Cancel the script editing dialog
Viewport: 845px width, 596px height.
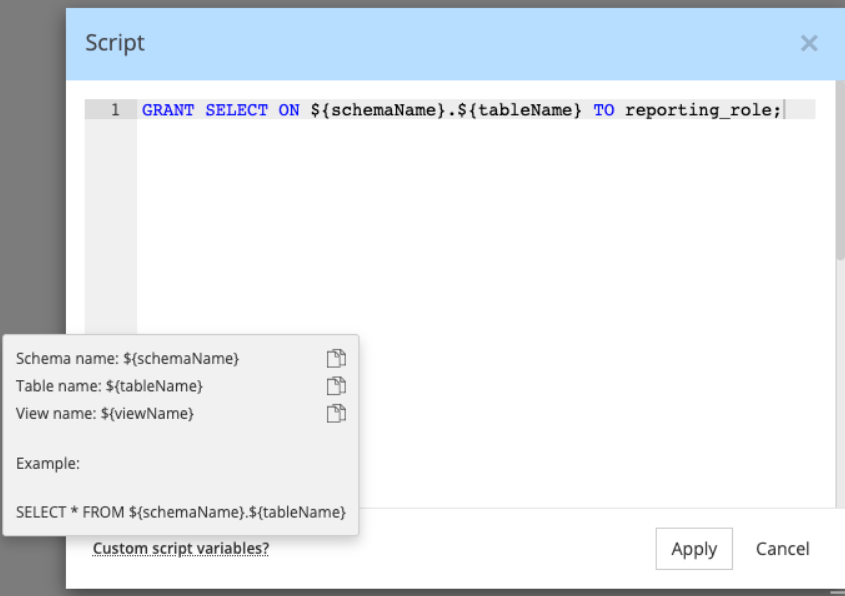782,548
